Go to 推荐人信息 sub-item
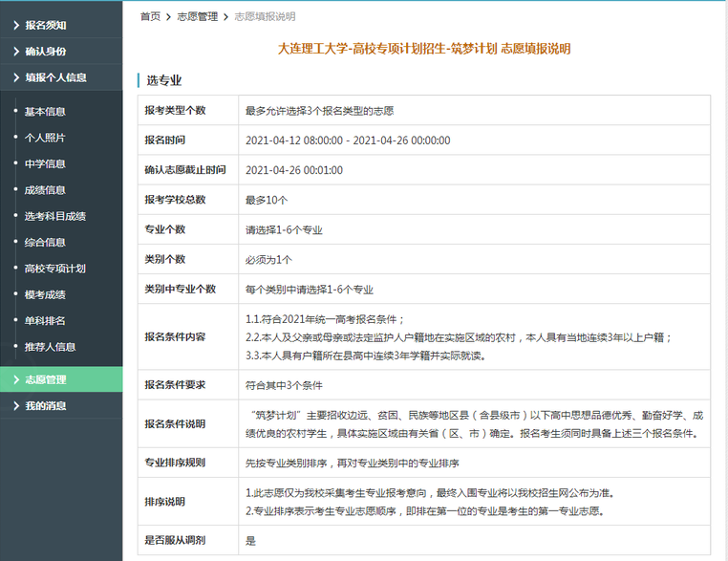This screenshot has height=561, width=728. (x=50, y=347)
